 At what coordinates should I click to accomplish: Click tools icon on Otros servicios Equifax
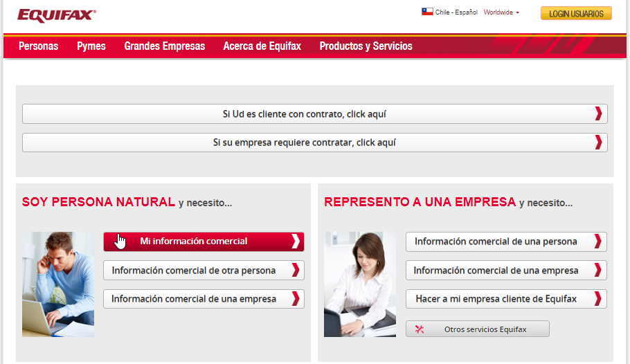(x=420, y=329)
